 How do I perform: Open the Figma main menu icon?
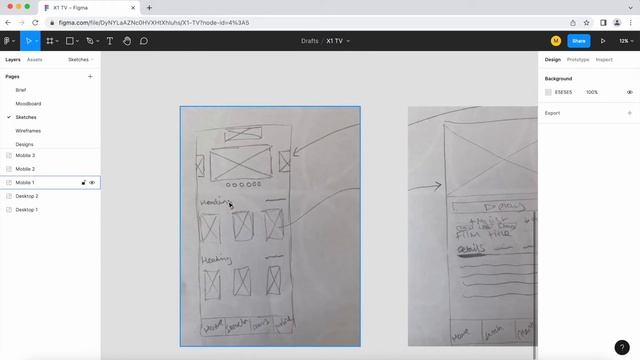point(7,41)
